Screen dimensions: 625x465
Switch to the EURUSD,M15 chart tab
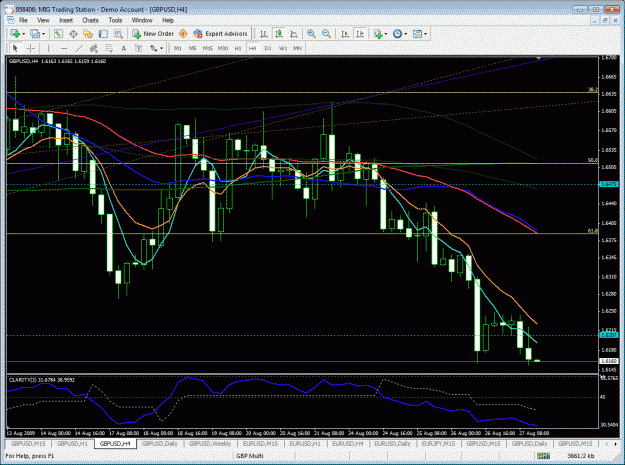(x=260, y=443)
